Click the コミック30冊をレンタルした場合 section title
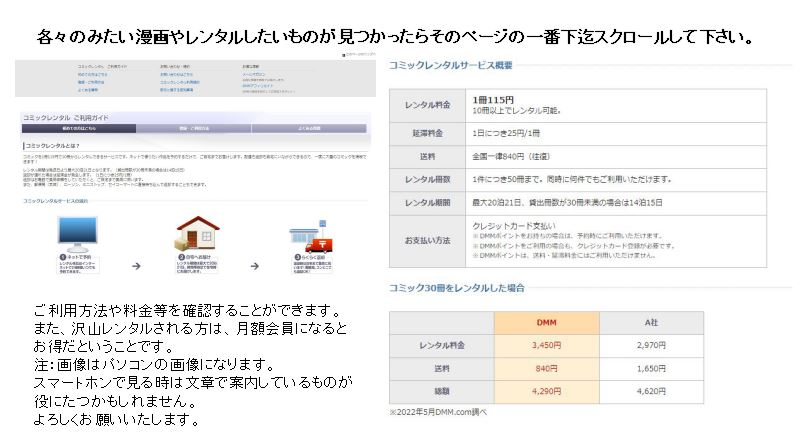The image size is (800, 448). (x=455, y=288)
